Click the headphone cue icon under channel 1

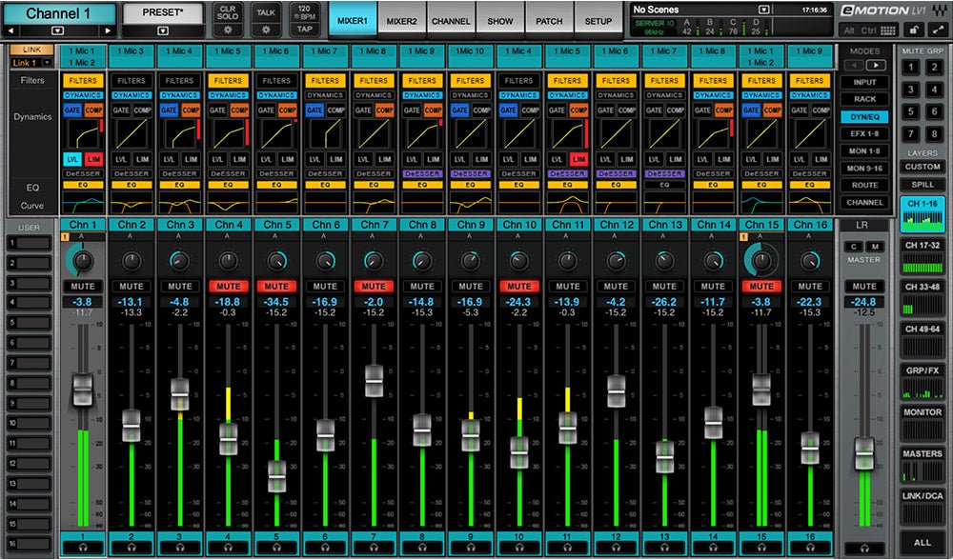[83, 548]
